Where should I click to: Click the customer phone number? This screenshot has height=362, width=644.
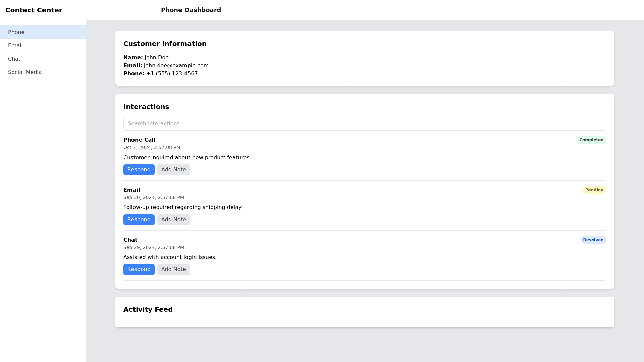[x=172, y=74]
